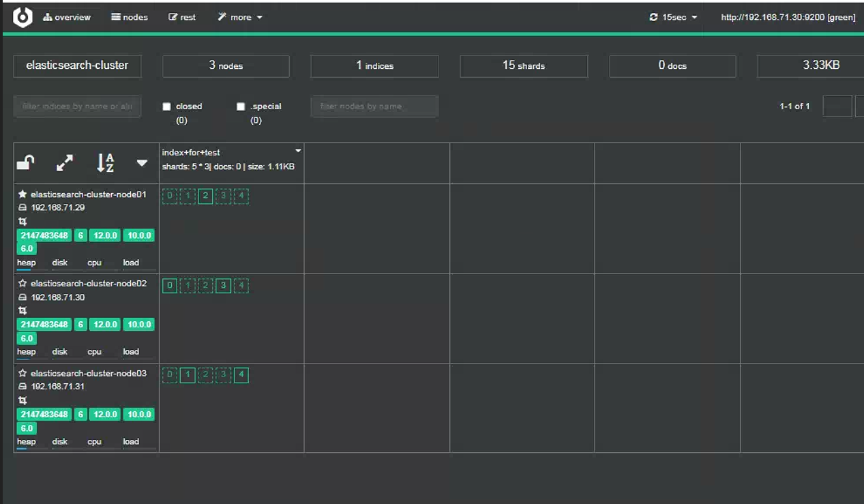Open the rest tab
The image size is (864, 504).
click(182, 17)
